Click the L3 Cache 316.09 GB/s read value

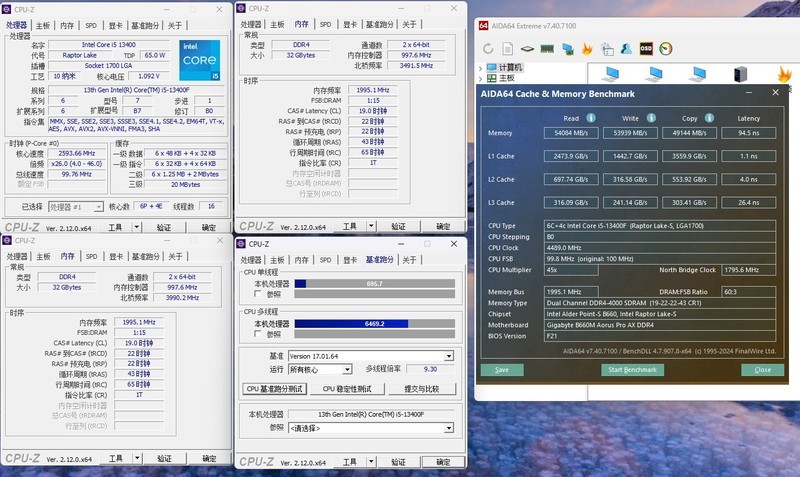tap(571, 203)
